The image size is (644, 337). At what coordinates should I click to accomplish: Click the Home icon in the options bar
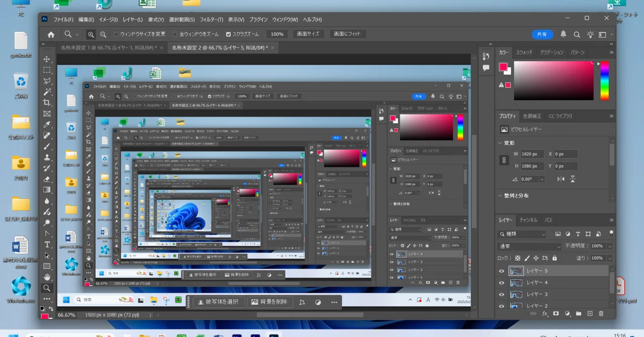[51, 34]
